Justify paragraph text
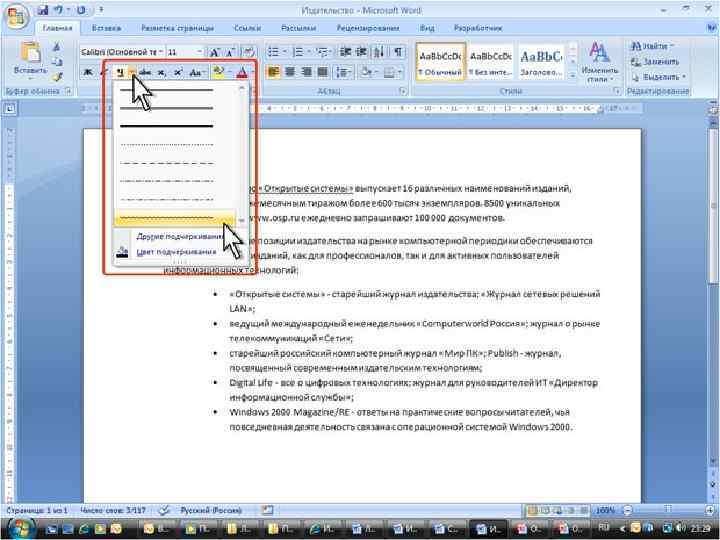Viewport: 720px width, 540px height. pos(323,72)
